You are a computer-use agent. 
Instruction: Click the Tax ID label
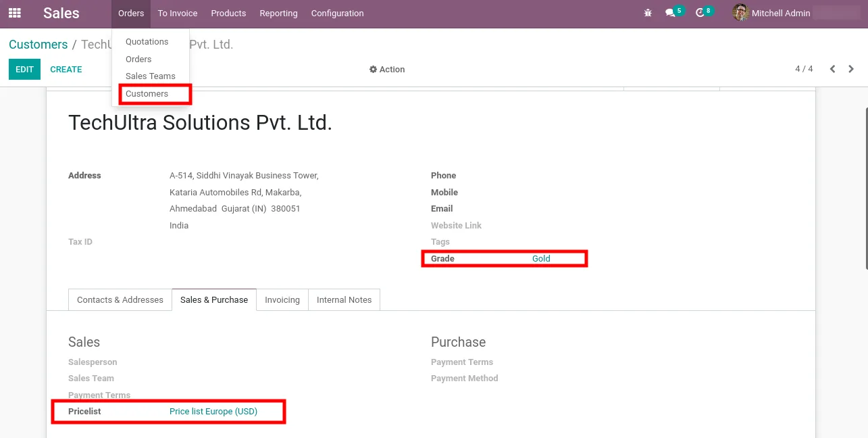click(80, 242)
